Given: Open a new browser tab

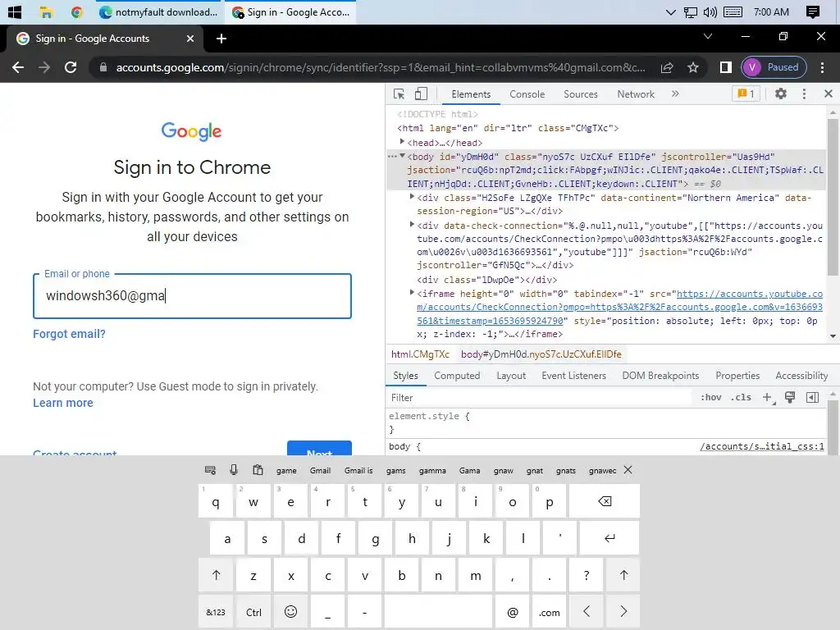Looking at the screenshot, I should click(221, 39).
